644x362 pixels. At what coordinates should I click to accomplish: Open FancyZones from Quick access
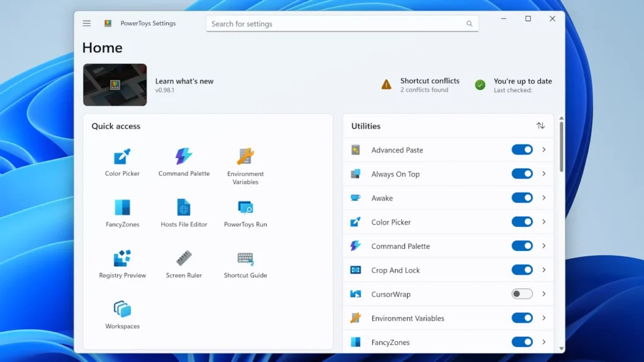[x=122, y=214]
